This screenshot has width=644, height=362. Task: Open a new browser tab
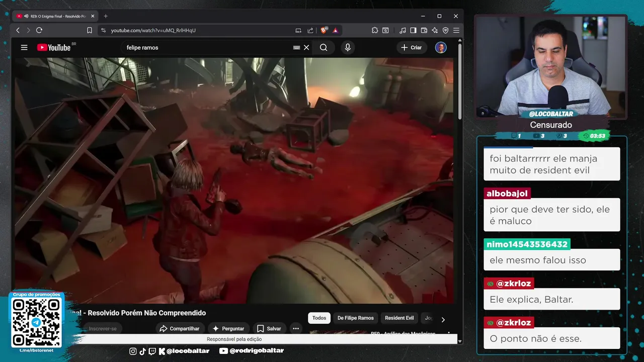(105, 16)
